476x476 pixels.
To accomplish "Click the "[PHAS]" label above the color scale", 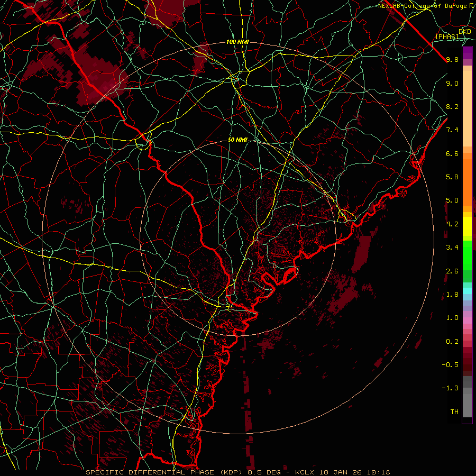I will coord(447,36).
